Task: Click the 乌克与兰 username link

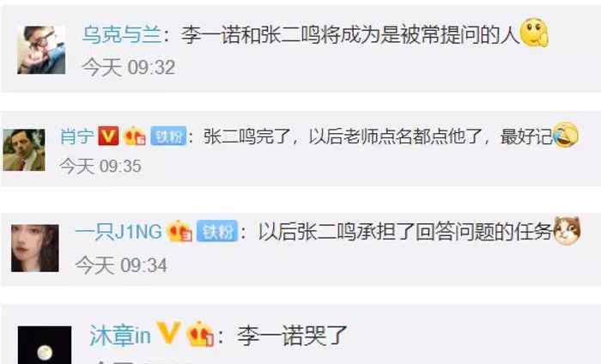Action: coord(122,35)
